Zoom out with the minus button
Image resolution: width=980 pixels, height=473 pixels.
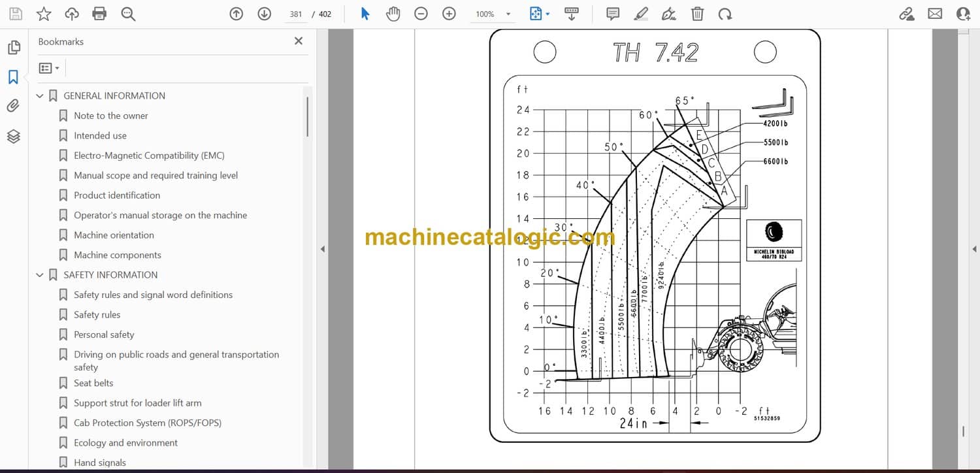click(421, 14)
